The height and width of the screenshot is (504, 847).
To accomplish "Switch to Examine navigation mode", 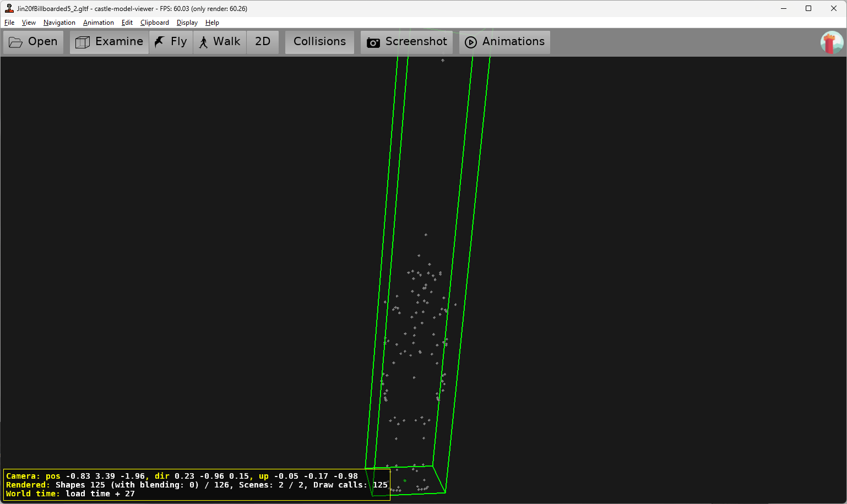I will click(x=109, y=42).
